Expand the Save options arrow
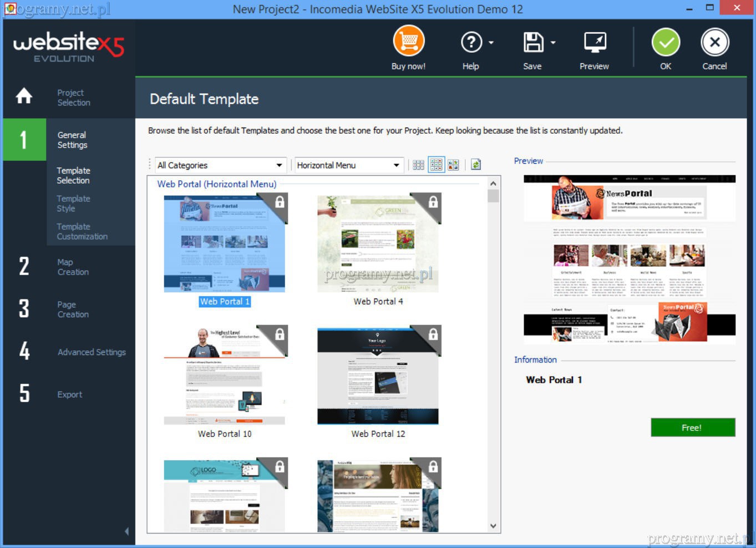Screen dimensions: 756x548 [553, 42]
